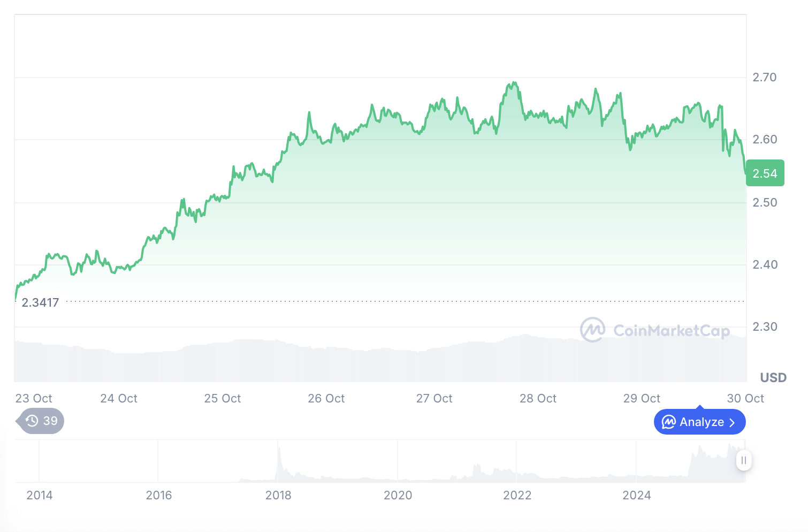Select the green 2.54 current price tag

pyautogui.click(x=765, y=173)
